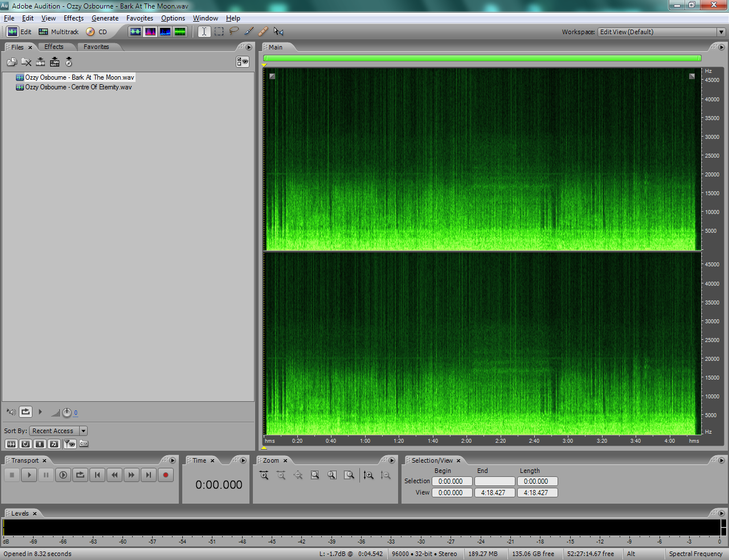Switch to the Effects panel tab
Image resolution: width=729 pixels, height=560 pixels.
54,47
